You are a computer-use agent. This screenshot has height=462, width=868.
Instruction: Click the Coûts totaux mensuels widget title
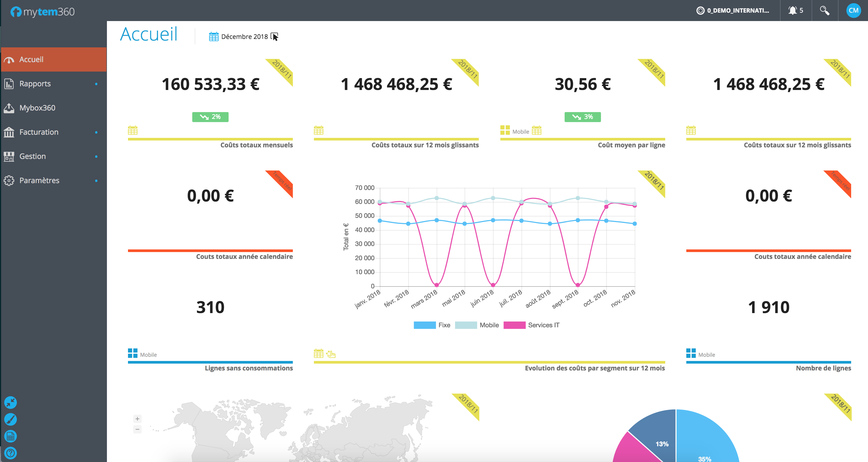click(x=257, y=145)
